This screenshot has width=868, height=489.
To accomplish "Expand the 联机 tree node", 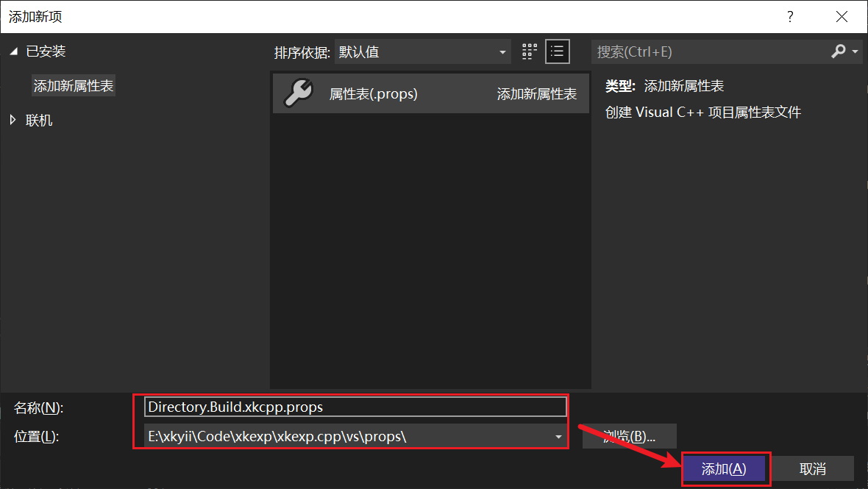I will (x=13, y=120).
